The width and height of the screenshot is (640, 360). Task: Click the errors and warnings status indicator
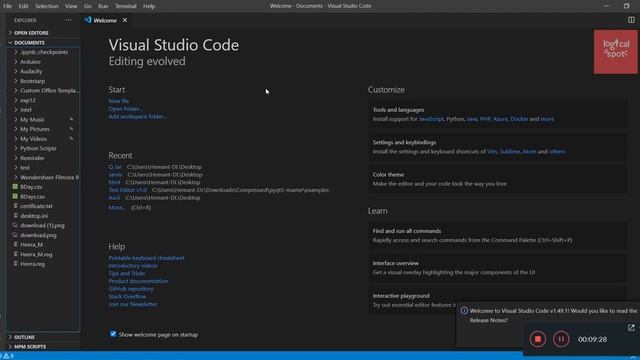7,356
